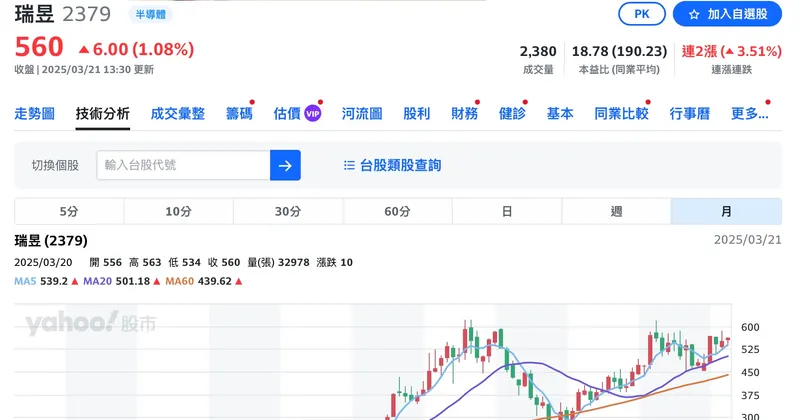Switch the chart to the 日 interval

[x=507, y=211]
